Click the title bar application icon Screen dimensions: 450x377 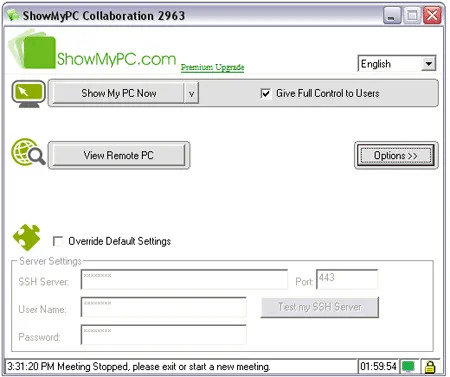click(13, 15)
